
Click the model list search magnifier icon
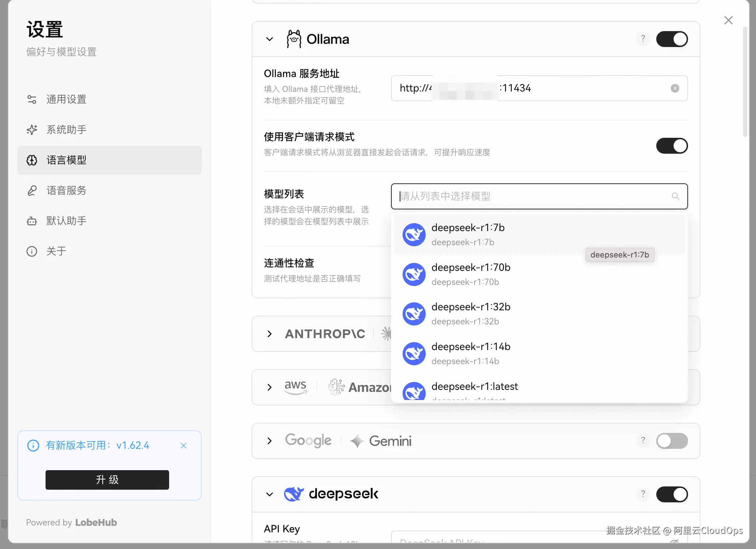tap(675, 196)
